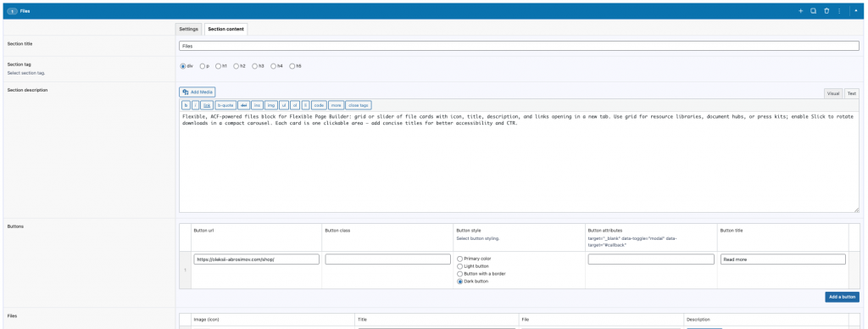The width and height of the screenshot is (868, 329).
Task: Click the 'Image (icon)' column header
Action: (x=208, y=320)
